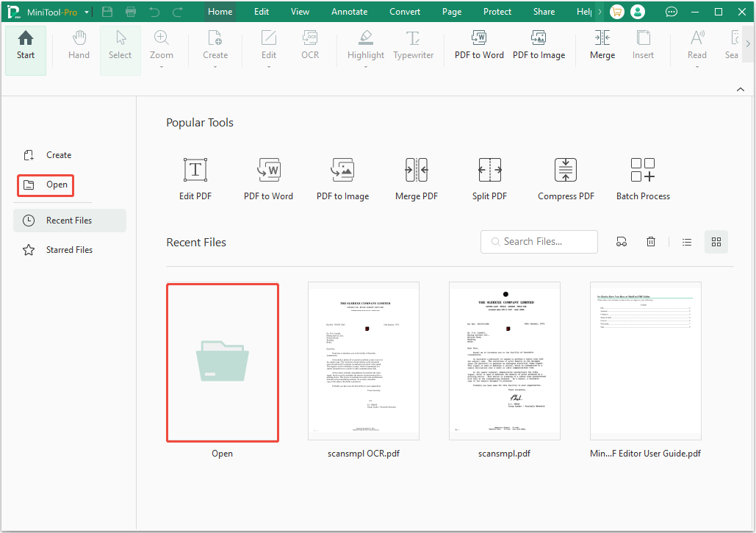Show Starred Files
Viewport: 756px width, 533px height.
coord(70,249)
